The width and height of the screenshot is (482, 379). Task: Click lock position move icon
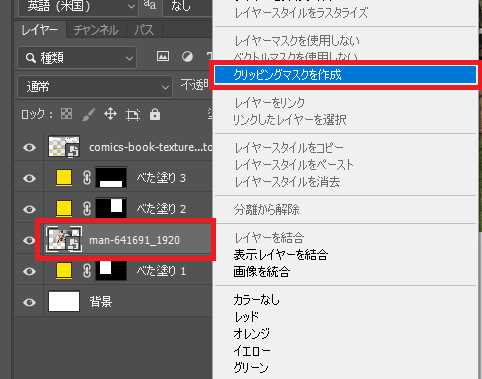pos(110,114)
